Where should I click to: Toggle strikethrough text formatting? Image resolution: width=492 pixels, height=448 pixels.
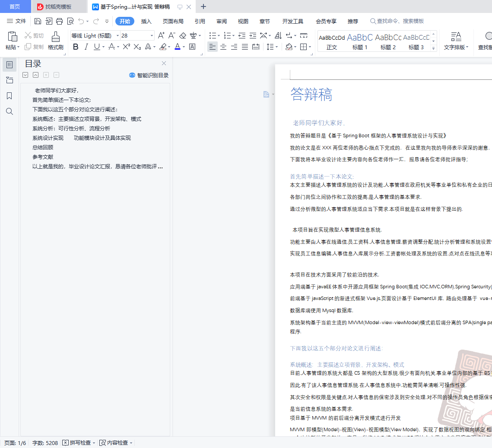(111, 47)
